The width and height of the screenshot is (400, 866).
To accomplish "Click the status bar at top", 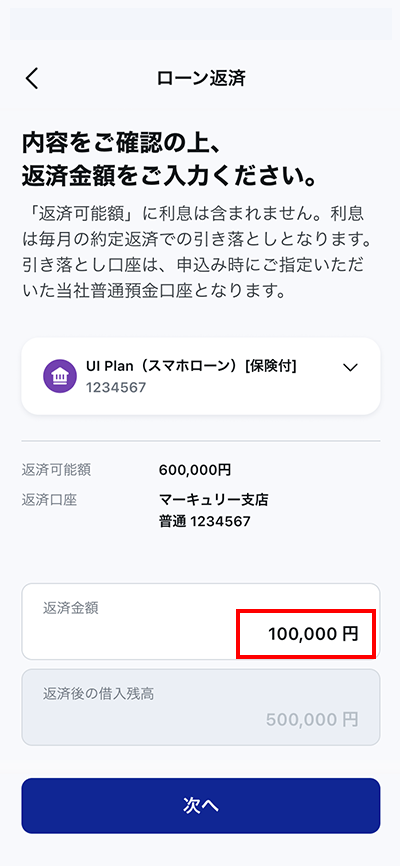I will click(201, 23).
